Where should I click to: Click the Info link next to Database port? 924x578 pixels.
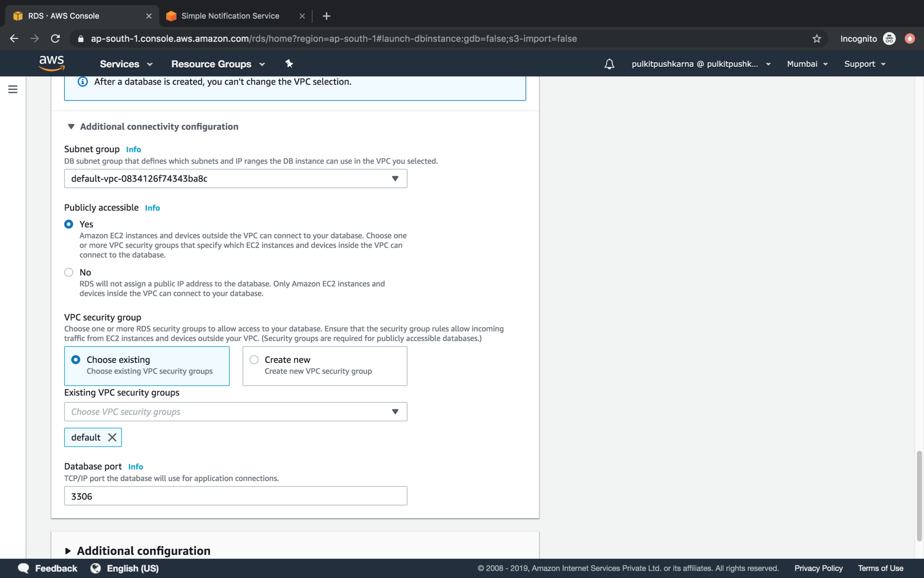point(136,467)
